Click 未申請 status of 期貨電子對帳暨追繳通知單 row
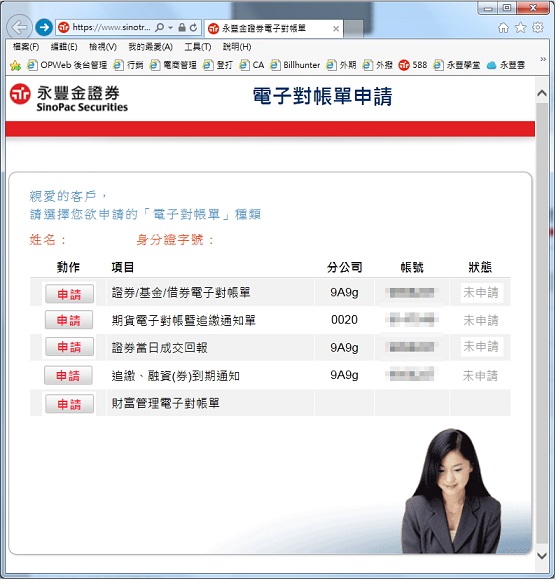This screenshot has height=580, width=556. click(481, 320)
